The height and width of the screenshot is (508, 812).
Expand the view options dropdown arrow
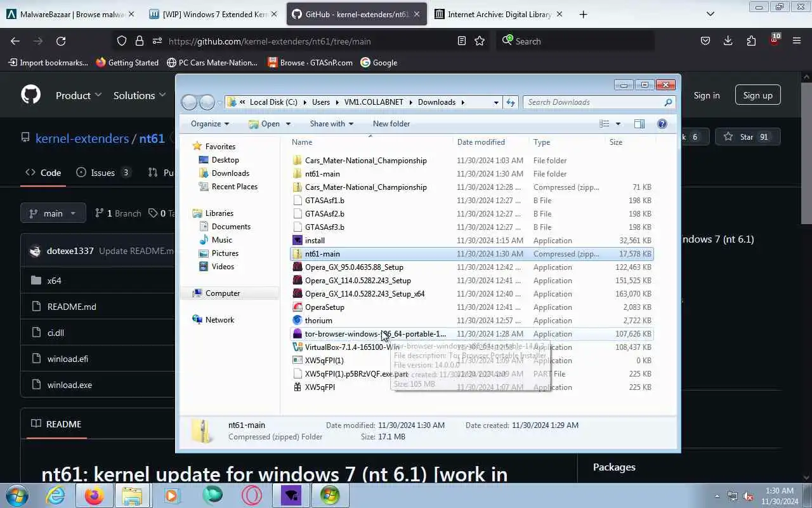click(618, 124)
